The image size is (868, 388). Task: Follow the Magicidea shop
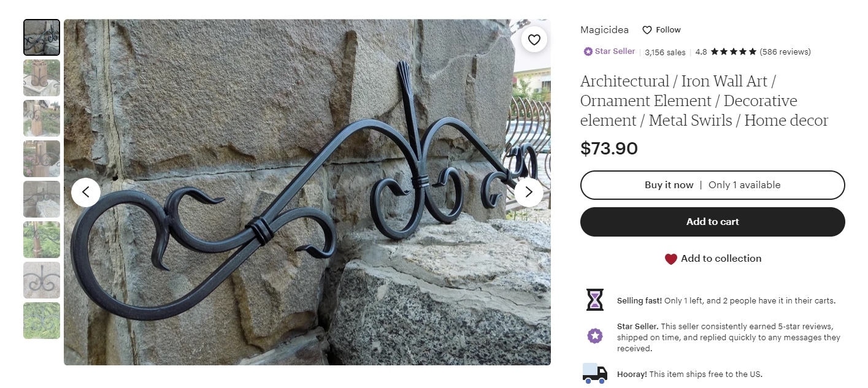(661, 29)
